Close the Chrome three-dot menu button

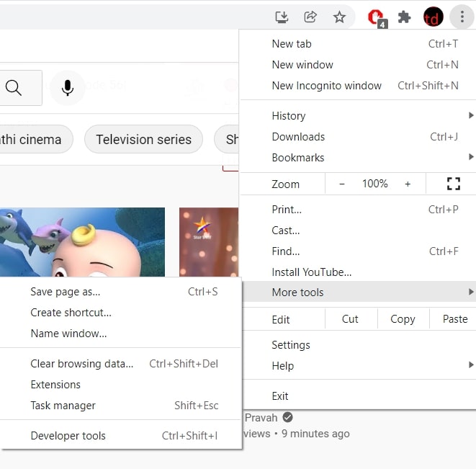462,17
